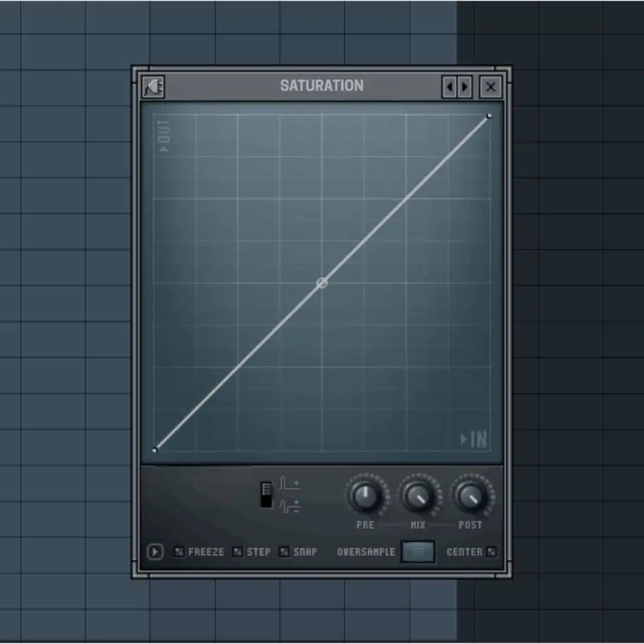Click the bipolar waveform icon
This screenshot has width=644, height=644.
point(290,505)
